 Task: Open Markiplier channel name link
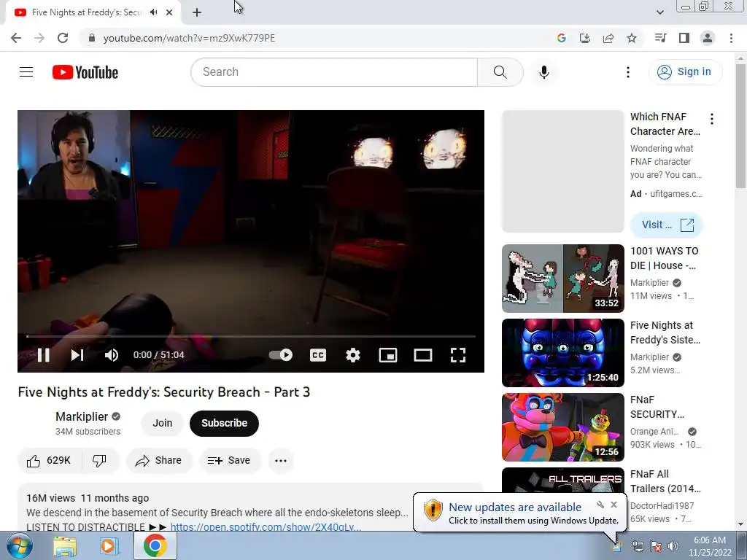point(82,416)
